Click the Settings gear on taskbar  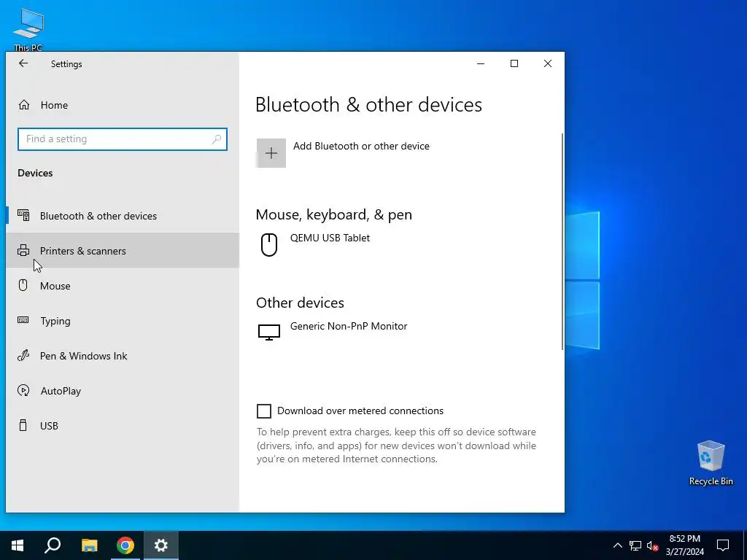pos(161,545)
